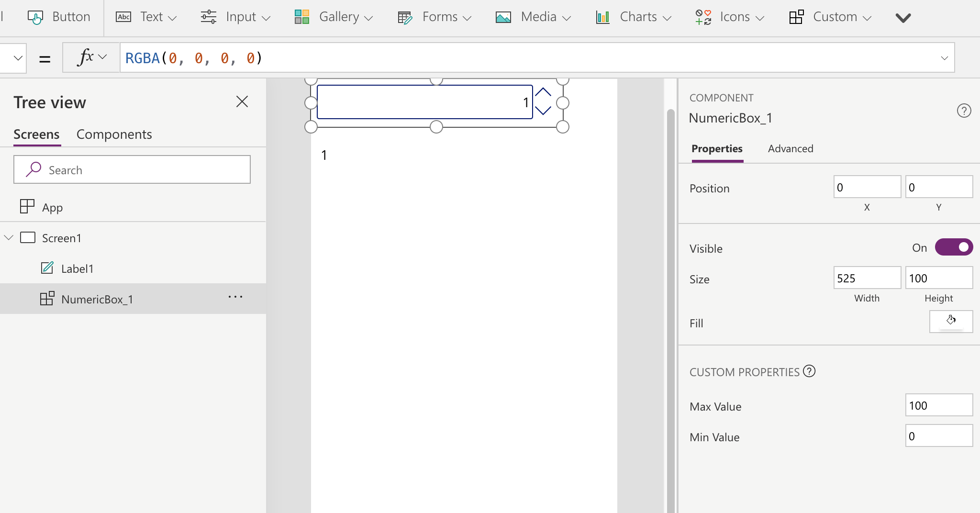
Task: Select the label showing 1 on canvas
Action: (324, 155)
